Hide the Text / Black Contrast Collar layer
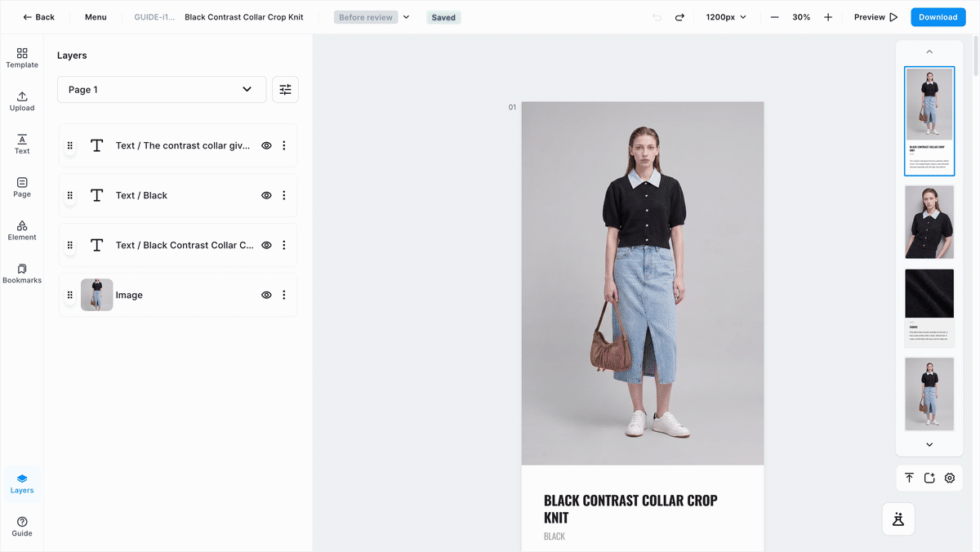 [x=266, y=245]
